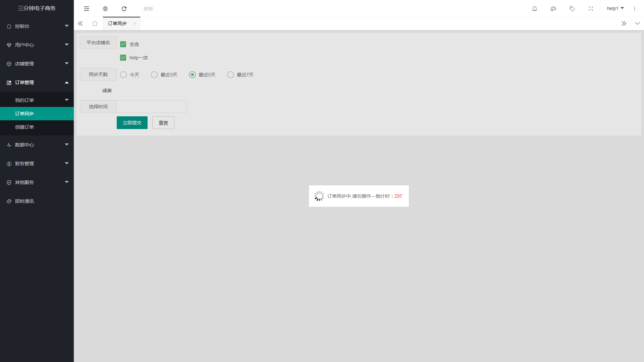Expand the 数据中心 sidebar menu
Image resolution: width=644 pixels, height=362 pixels.
pos(37,145)
